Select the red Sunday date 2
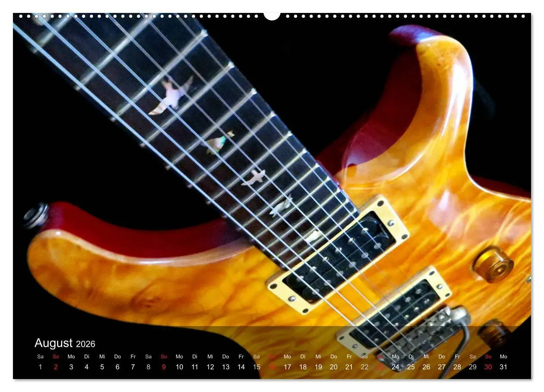Image resolution: width=544 pixels, height=392 pixels. click(56, 367)
